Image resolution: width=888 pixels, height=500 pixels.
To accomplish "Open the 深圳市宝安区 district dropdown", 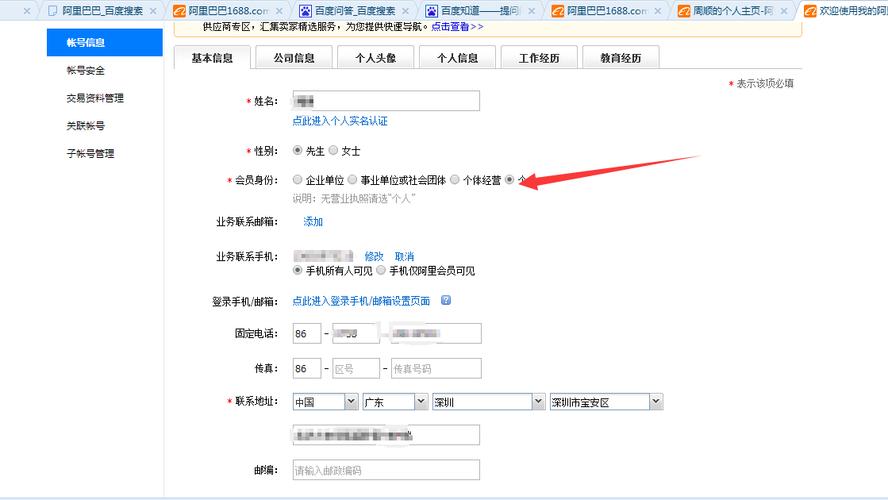I will 606,402.
